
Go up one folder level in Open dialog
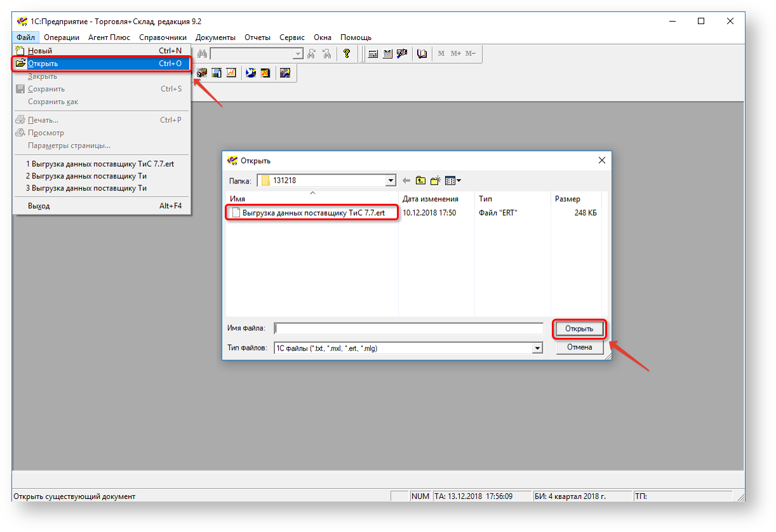tap(420, 181)
